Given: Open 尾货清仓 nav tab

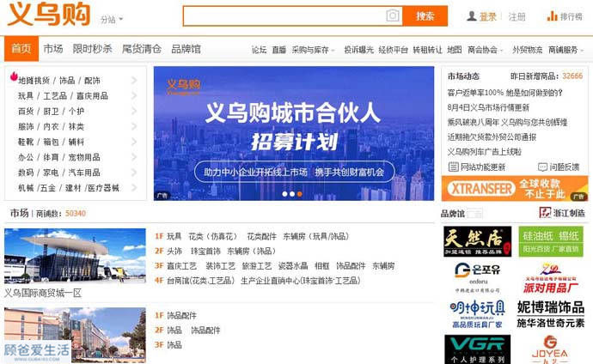Looking at the screenshot, I should point(142,49).
